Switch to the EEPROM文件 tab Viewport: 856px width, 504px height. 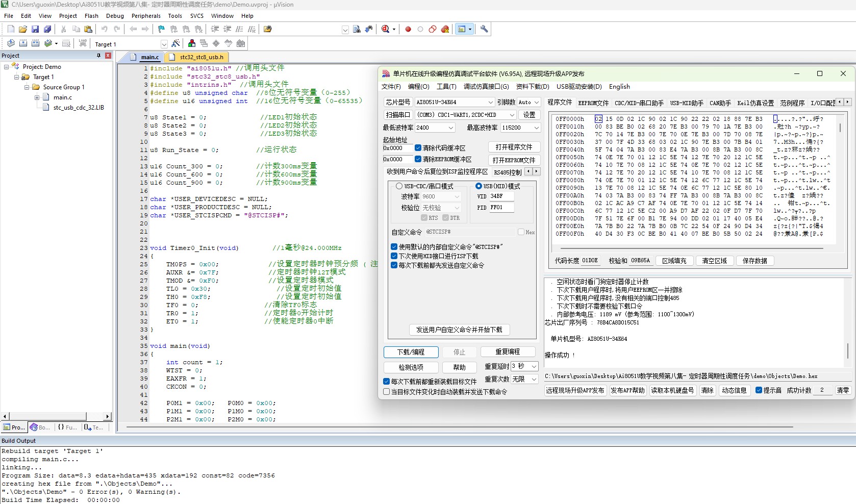coord(593,103)
